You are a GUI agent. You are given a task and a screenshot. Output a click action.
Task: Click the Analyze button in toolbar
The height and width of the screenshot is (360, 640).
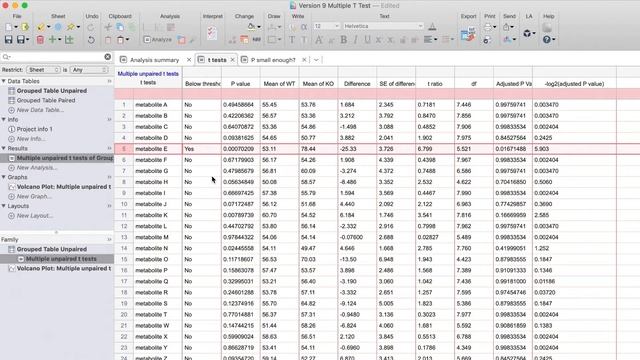pos(158,40)
